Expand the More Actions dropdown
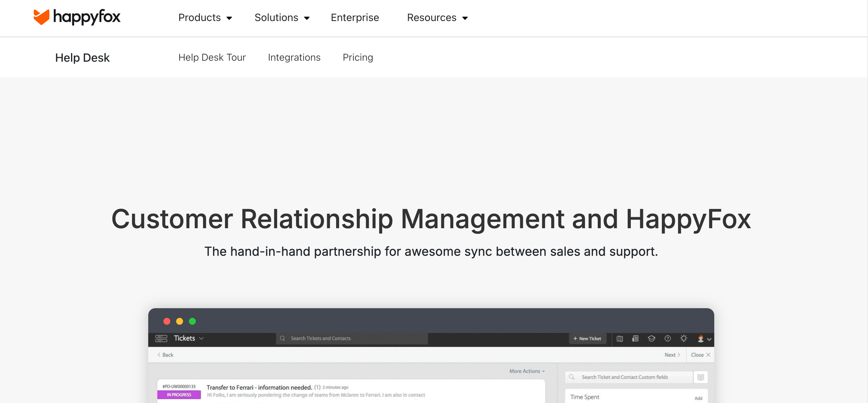 [527, 371]
